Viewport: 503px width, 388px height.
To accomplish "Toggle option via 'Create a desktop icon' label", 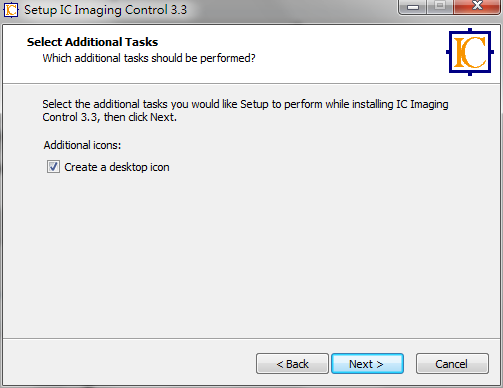I will pos(117,167).
